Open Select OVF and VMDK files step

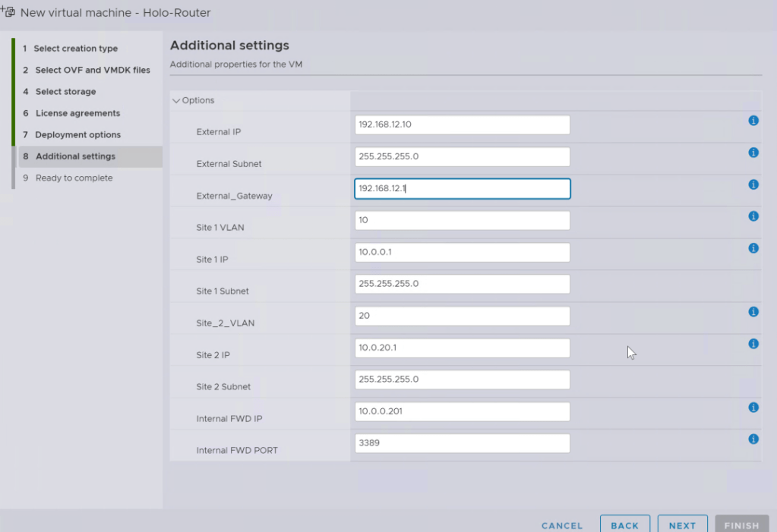click(92, 70)
